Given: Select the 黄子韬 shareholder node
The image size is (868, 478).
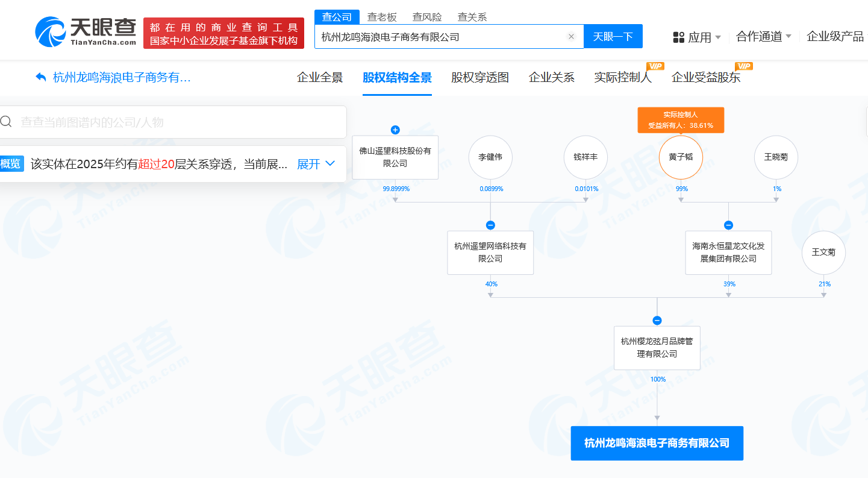Looking at the screenshot, I should (x=681, y=157).
